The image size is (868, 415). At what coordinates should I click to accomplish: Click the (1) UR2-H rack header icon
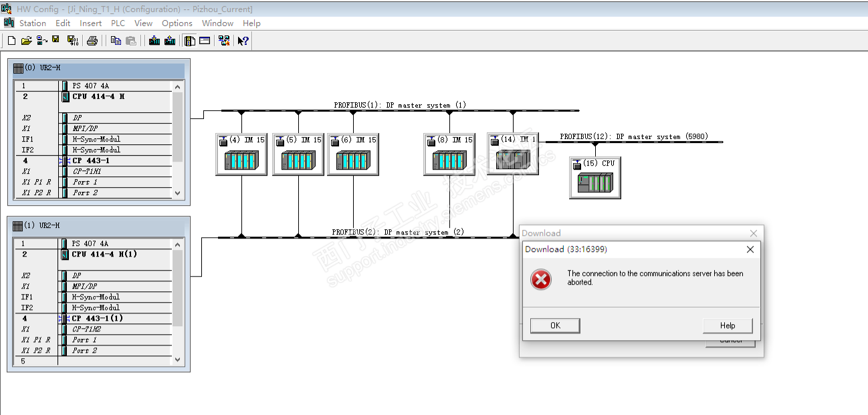coord(18,225)
